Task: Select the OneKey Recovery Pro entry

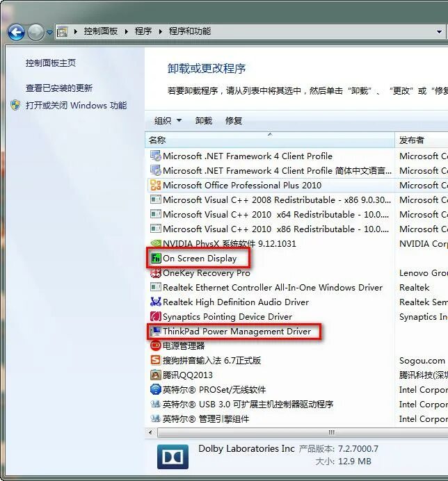Action: tap(207, 273)
